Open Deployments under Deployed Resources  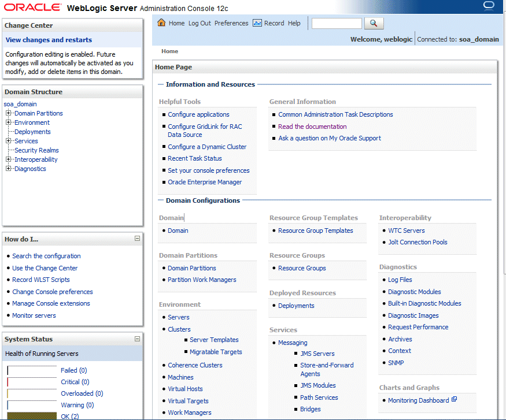296,306
